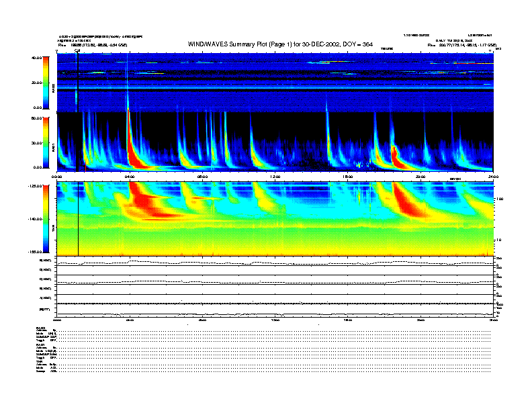Click the 16:00 tick label under RAD1 panel
Image resolution: width=532 pixels, height=411 pixels.
point(348,177)
